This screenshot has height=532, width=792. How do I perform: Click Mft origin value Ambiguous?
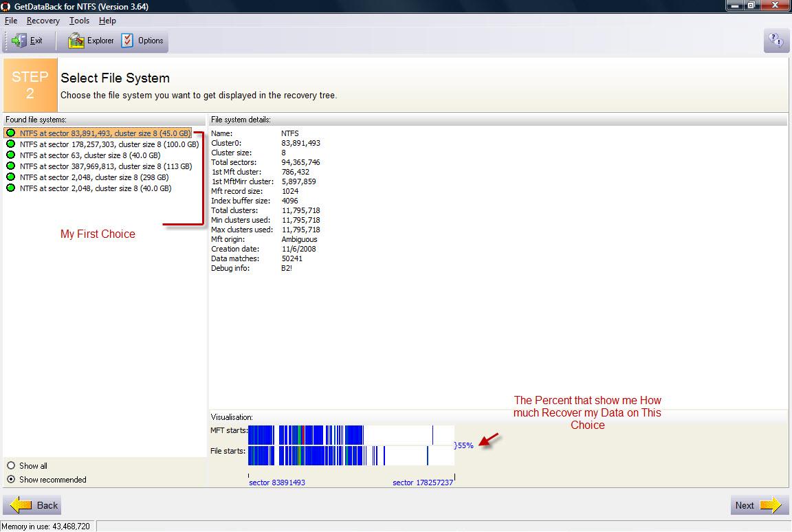(x=299, y=239)
